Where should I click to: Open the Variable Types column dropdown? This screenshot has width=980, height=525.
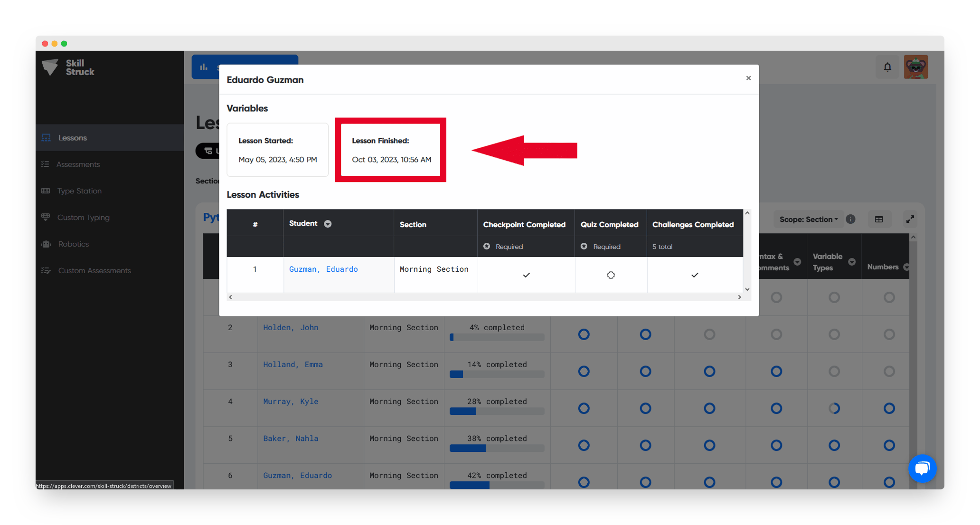point(852,262)
